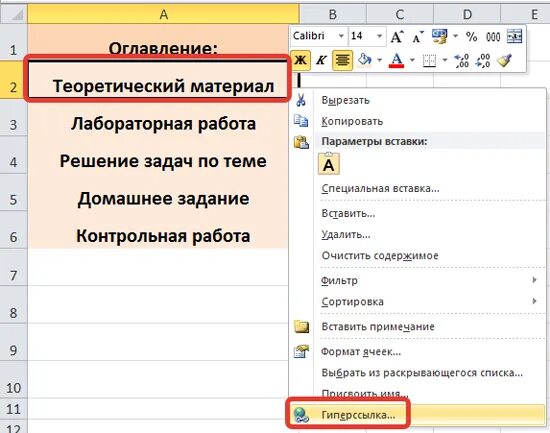
Task: Select column C header
Action: (400, 15)
